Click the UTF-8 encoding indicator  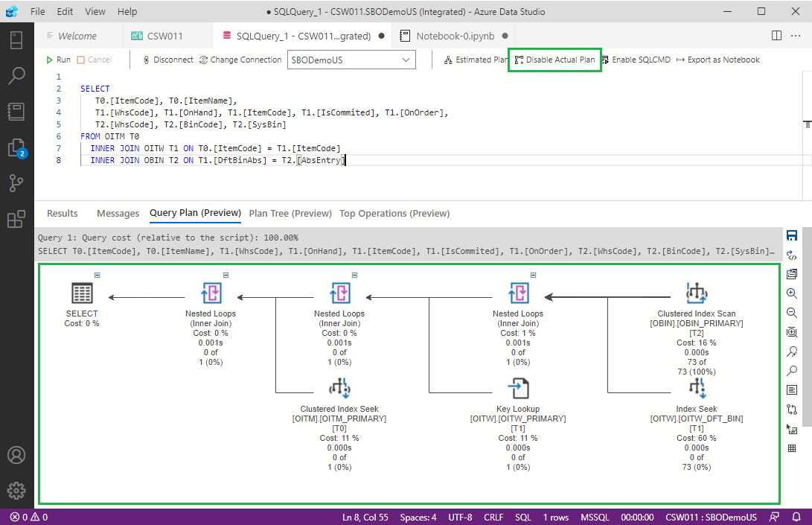460,517
